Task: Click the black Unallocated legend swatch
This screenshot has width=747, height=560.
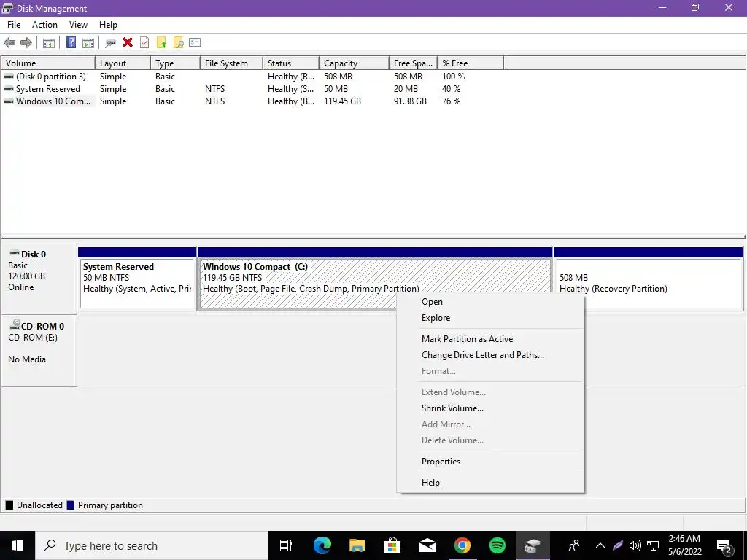Action: click(x=9, y=505)
